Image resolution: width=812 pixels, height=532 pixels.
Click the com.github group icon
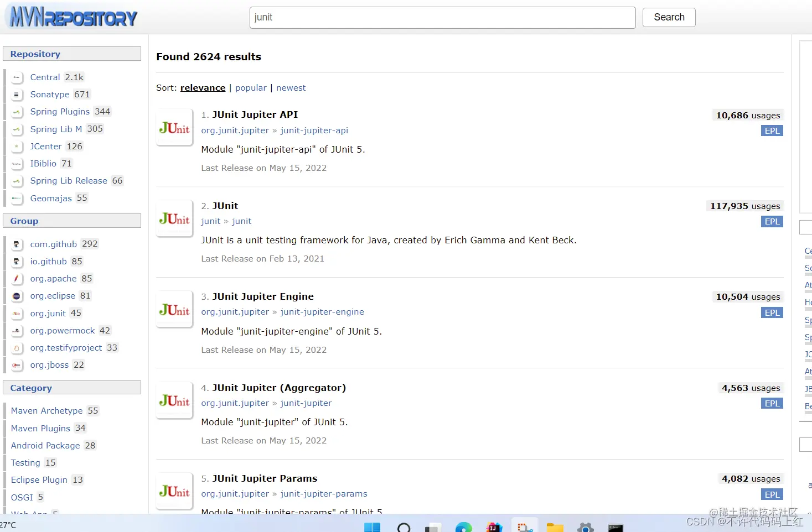coord(17,244)
